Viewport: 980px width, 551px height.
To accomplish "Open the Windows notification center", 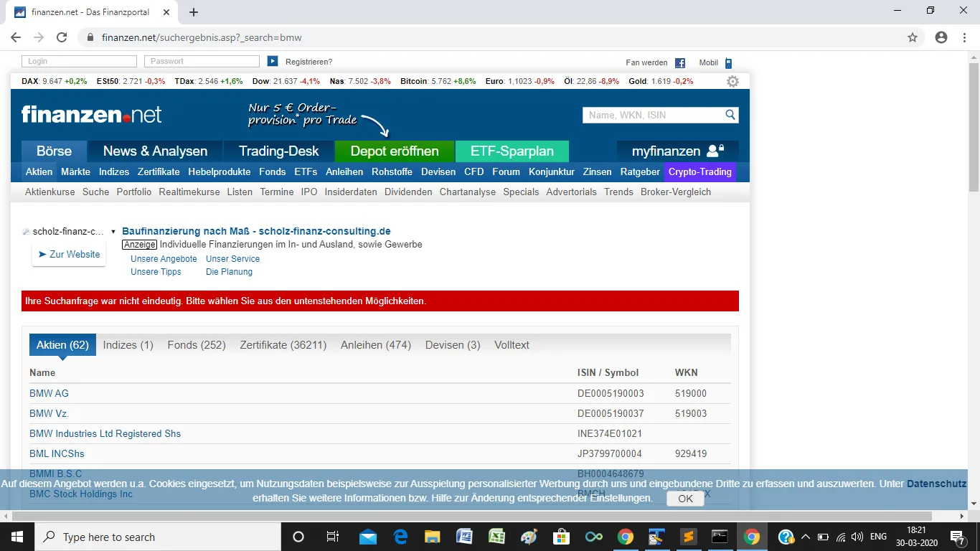I will [956, 537].
